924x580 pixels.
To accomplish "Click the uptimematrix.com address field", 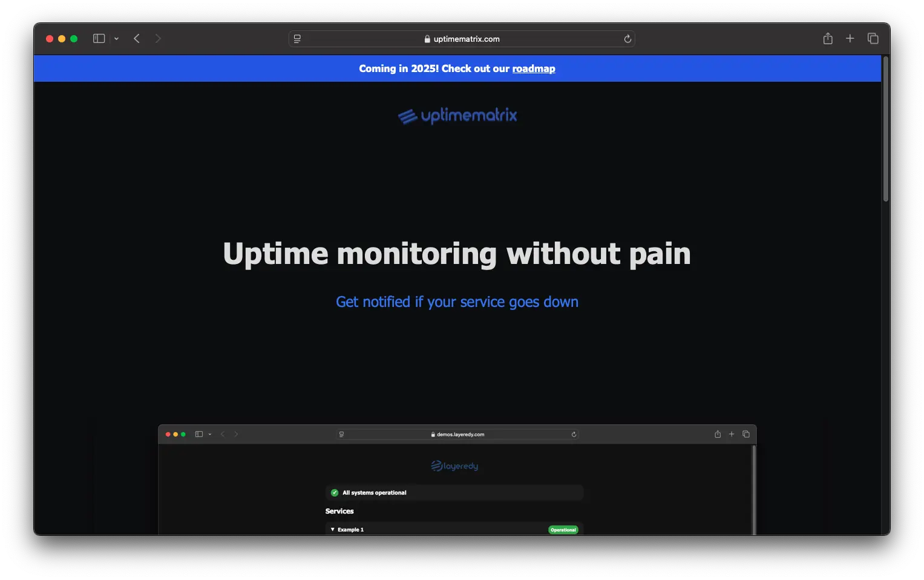I will point(462,39).
